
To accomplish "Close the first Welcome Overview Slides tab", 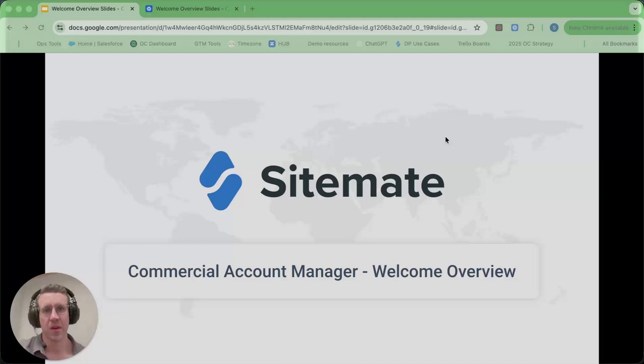I will point(132,9).
